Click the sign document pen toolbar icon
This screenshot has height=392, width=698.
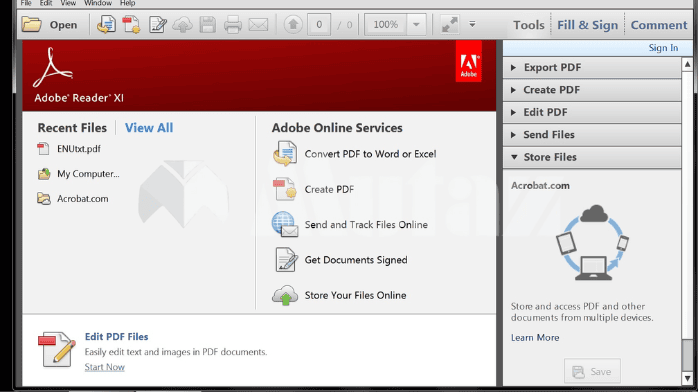(158, 24)
